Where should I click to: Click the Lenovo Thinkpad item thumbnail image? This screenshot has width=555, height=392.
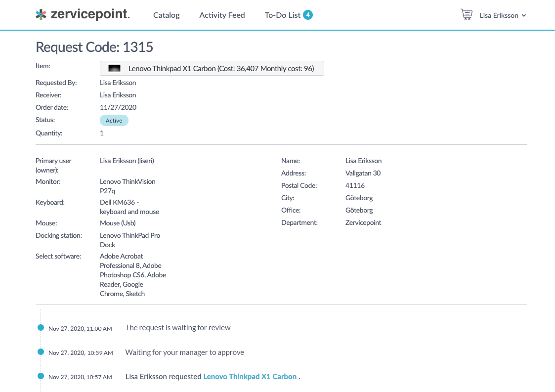(x=115, y=69)
